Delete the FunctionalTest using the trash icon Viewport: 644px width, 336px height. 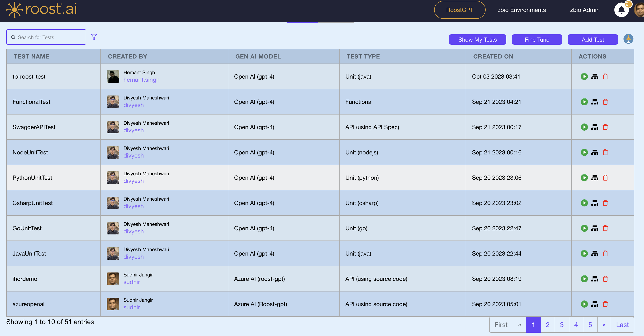click(606, 102)
